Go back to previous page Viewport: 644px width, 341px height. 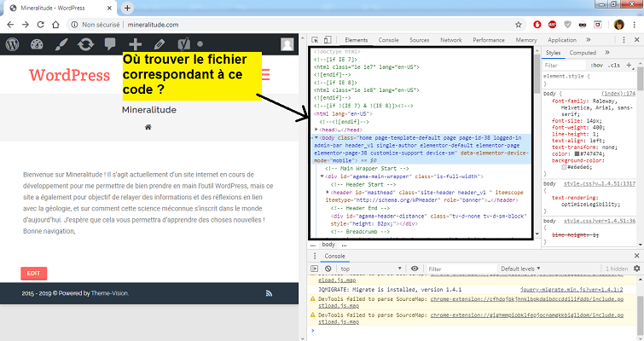pyautogui.click(x=10, y=25)
